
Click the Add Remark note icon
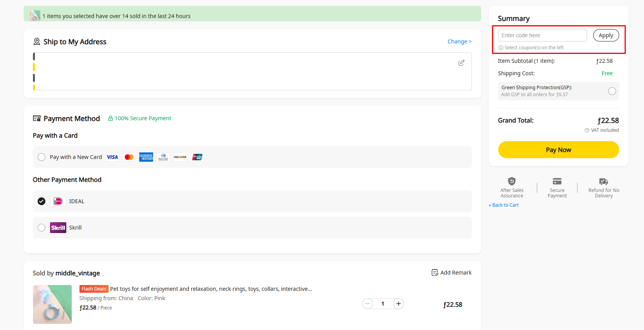click(x=435, y=273)
